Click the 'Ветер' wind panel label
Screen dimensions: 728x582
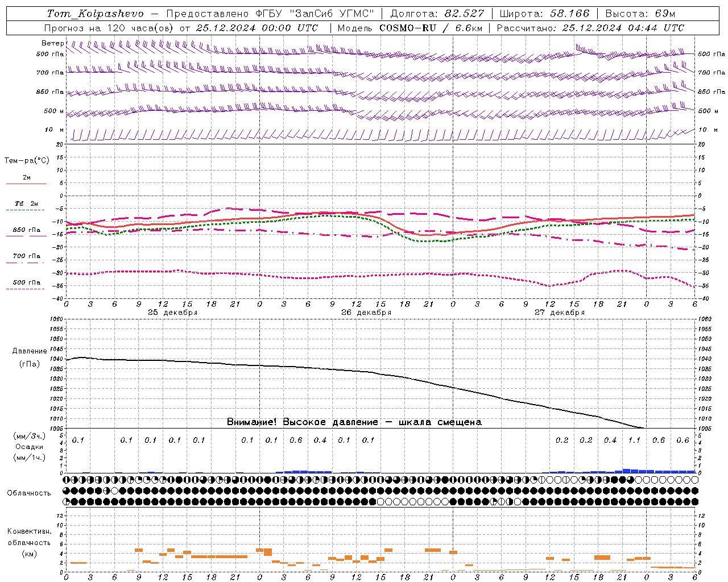pyautogui.click(x=53, y=43)
